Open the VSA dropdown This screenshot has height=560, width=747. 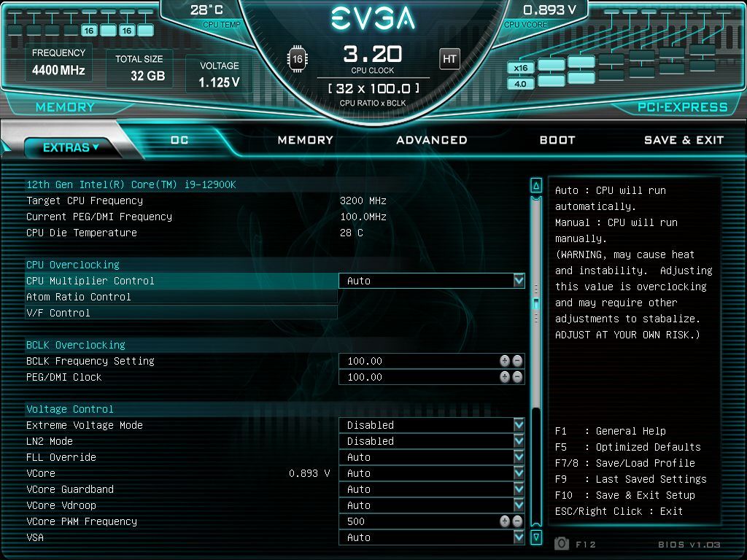click(x=432, y=537)
